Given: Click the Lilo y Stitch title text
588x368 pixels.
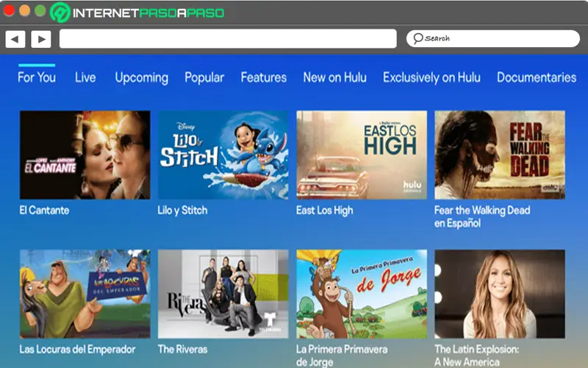Looking at the screenshot, I should click(182, 210).
